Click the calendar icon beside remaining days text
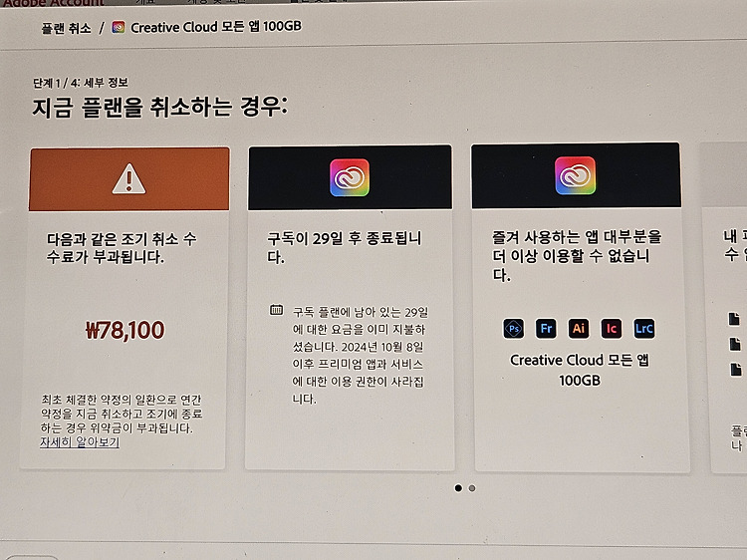 click(276, 310)
